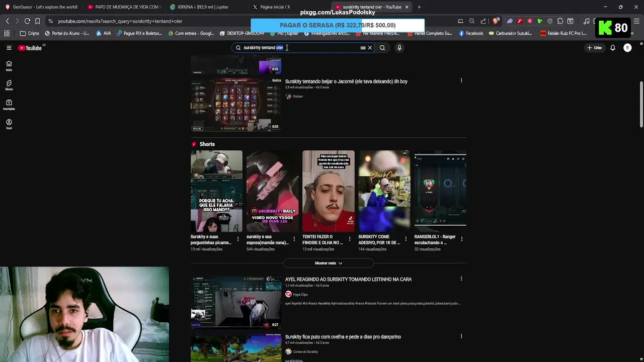Screen dimensions: 644x362
Task: Open video AYEL REAGINDO AO SURSKITY TOMANDO LEITINHO
Action: (x=348, y=280)
